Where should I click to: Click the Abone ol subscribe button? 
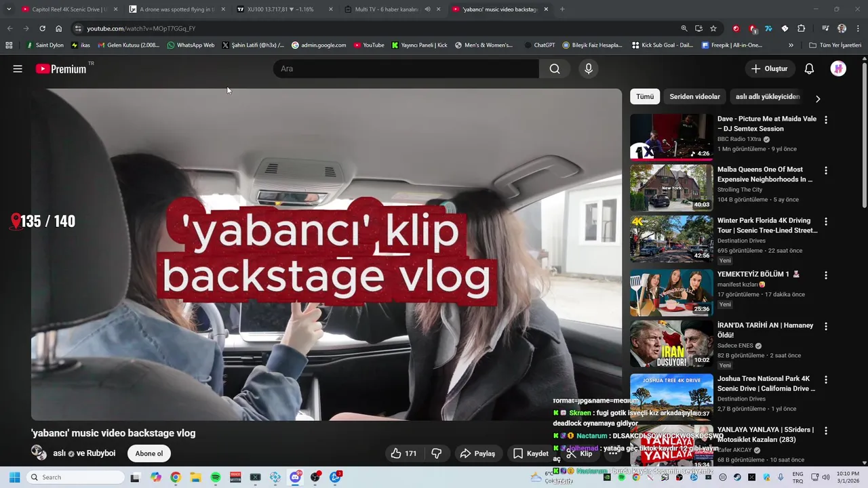tap(149, 453)
